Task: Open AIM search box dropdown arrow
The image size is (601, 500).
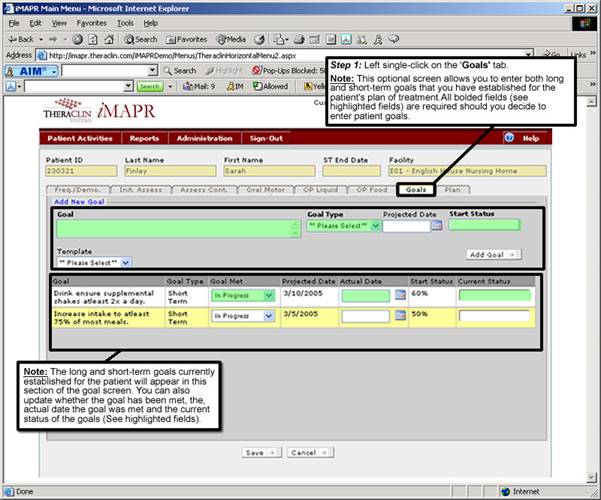Action: 153,71
